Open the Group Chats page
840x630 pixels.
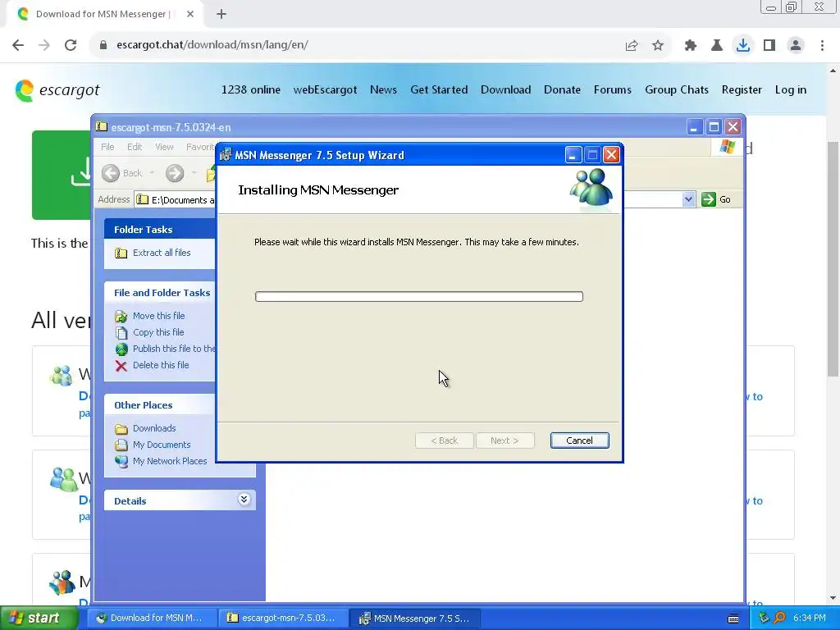[x=677, y=90]
